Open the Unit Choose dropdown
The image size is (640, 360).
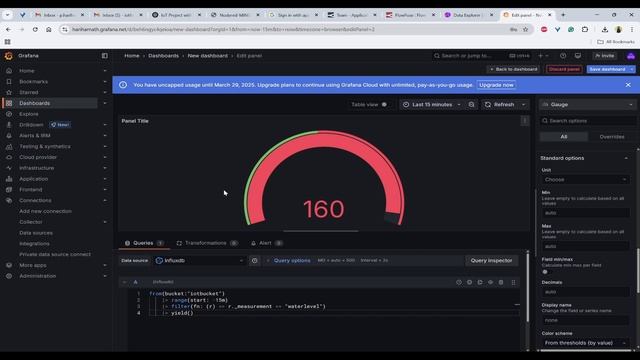tap(585, 180)
